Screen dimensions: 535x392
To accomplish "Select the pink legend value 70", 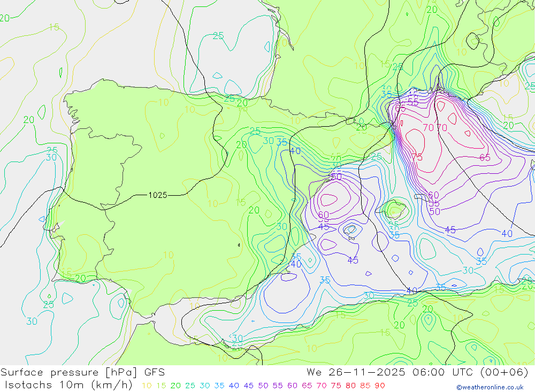I will coord(322,386).
